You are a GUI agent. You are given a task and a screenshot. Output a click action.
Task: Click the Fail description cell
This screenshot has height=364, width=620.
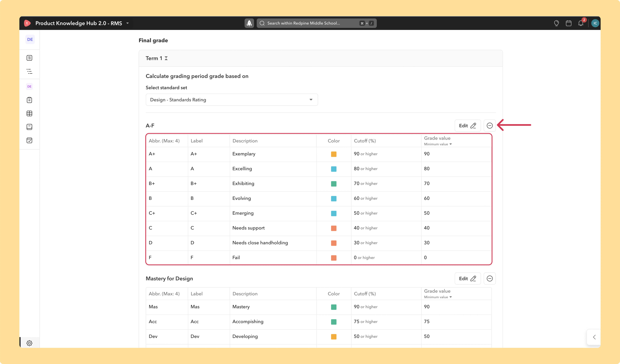click(273, 258)
